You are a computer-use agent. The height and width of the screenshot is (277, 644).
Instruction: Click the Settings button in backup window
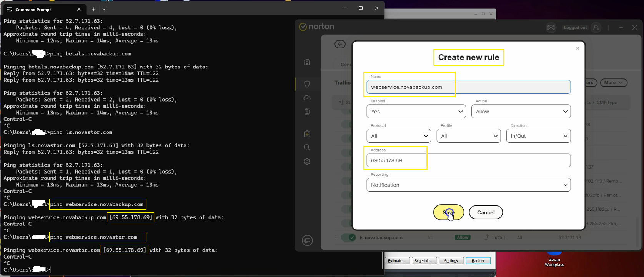(x=451, y=261)
